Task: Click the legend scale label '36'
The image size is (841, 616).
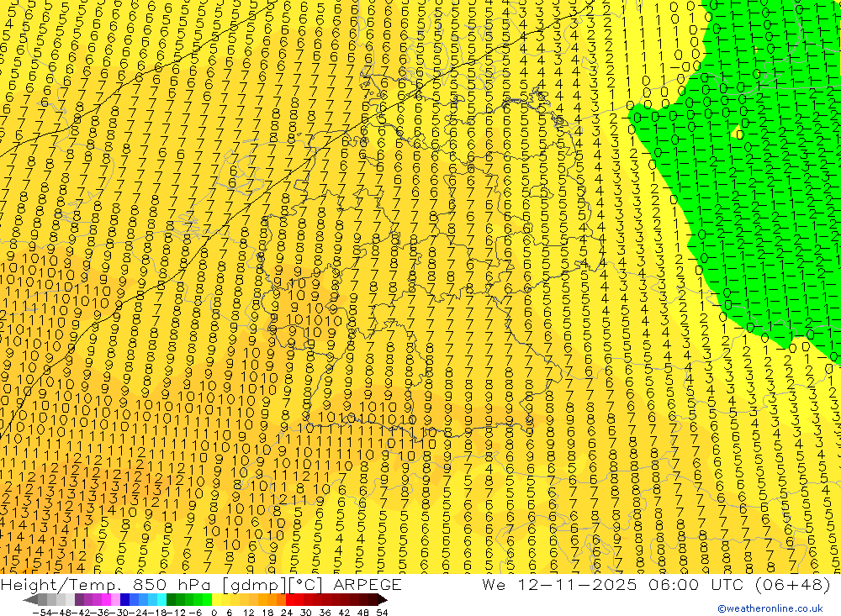Action: click(325, 613)
